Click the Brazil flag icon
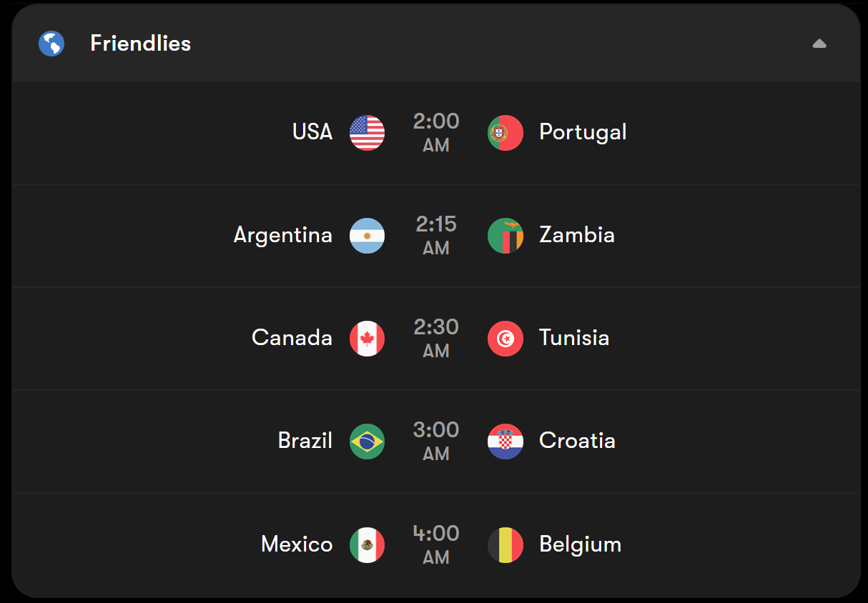This screenshot has width=868, height=603. point(367,442)
